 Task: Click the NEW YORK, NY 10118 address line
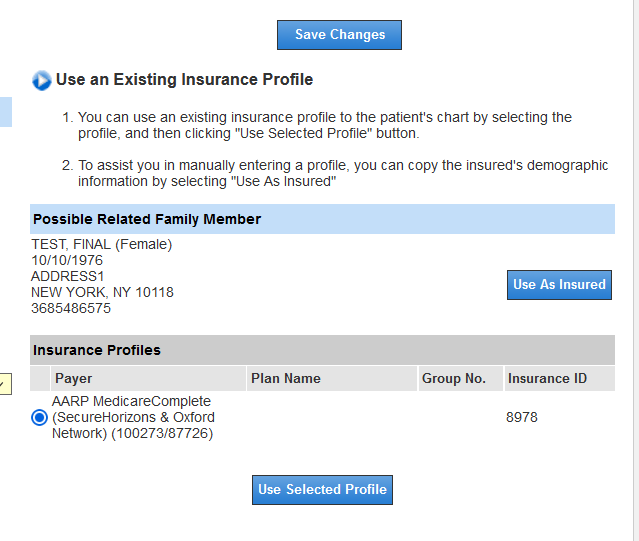(102, 292)
